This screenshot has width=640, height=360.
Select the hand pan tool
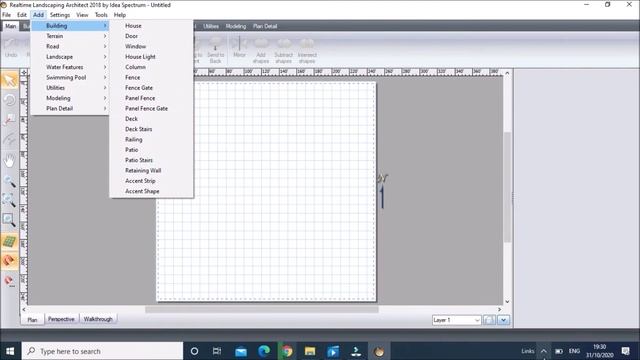[x=9, y=160]
